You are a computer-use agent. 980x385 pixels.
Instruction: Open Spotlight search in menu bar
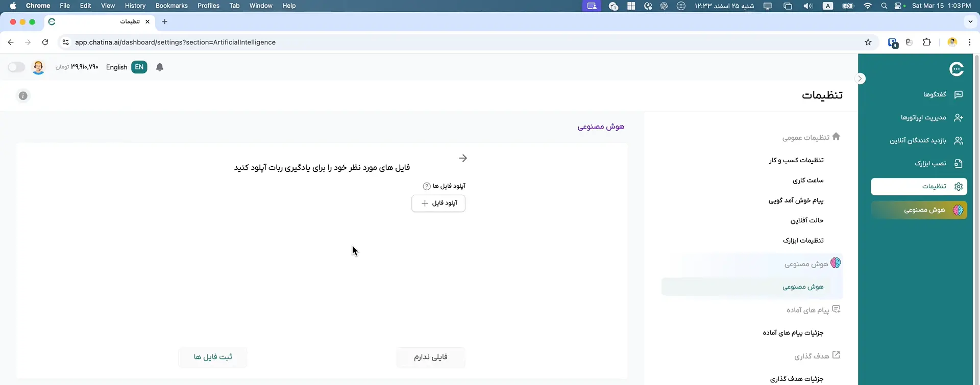coord(884,6)
